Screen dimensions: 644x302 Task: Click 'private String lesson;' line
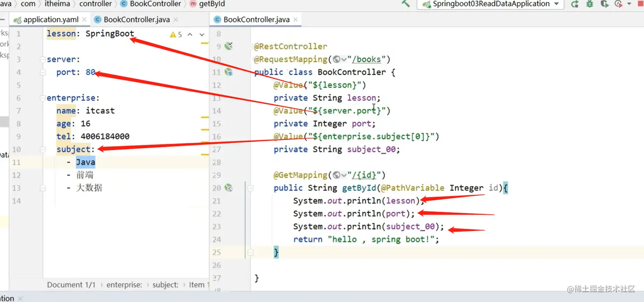pos(327,98)
